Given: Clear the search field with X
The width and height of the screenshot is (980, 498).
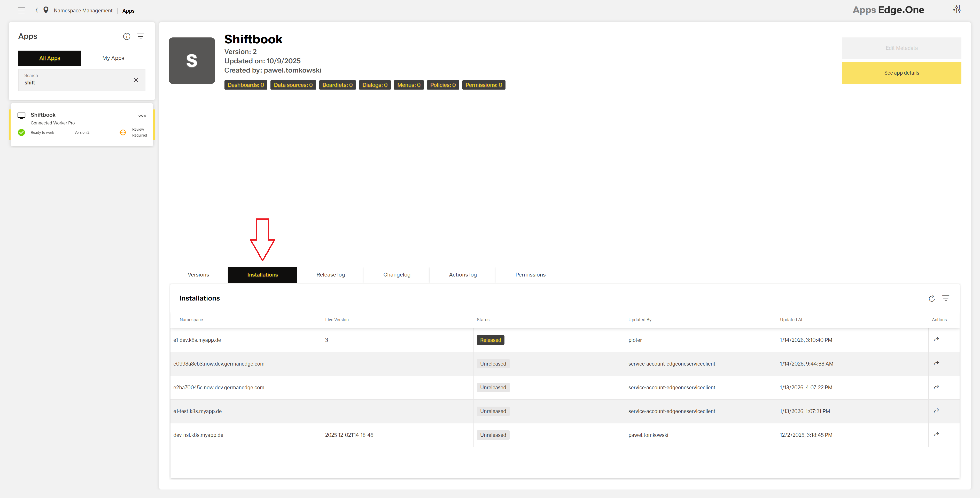Looking at the screenshot, I should [136, 80].
